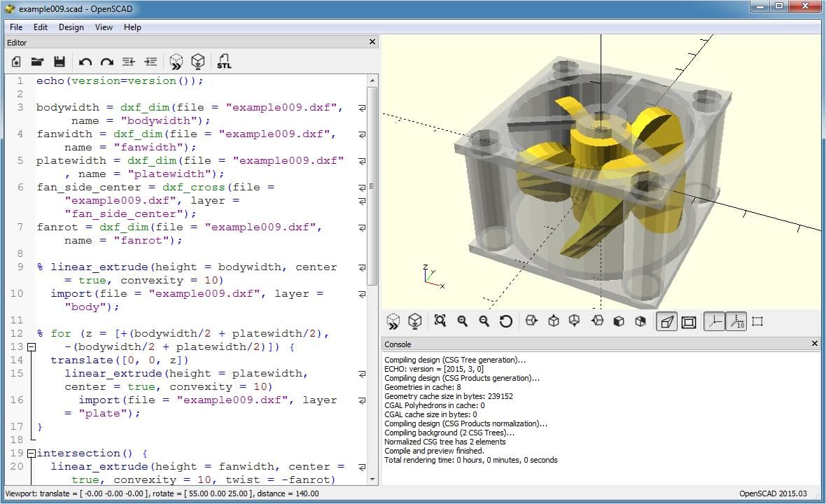Toggle the scale markers display
Image resolution: width=826 pixels, height=504 pixels.
[736, 321]
